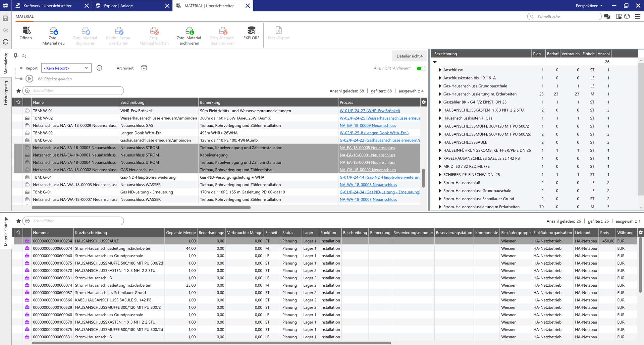Click Zstg. Material archivieren icon
Image resolution: width=644 pixels, height=345 pixels.
click(189, 31)
